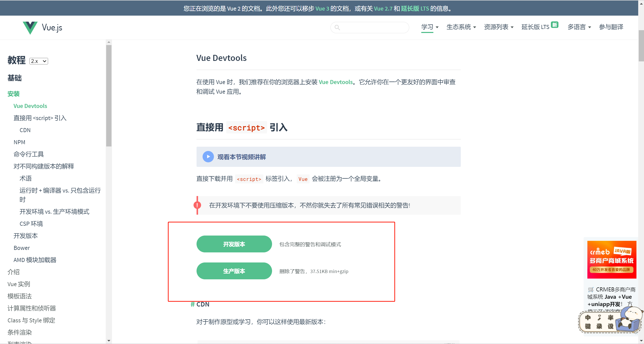Expand the 多语言 menu
Image resolution: width=644 pixels, height=344 pixels.
click(579, 27)
